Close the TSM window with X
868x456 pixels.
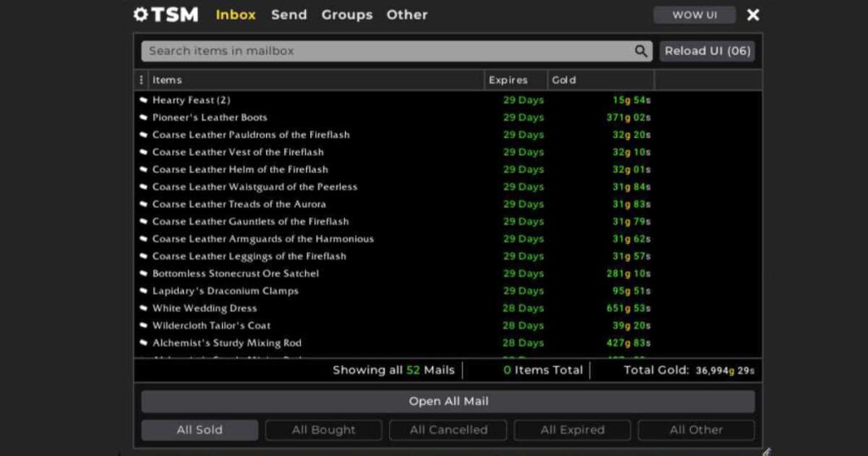pyautogui.click(x=753, y=14)
